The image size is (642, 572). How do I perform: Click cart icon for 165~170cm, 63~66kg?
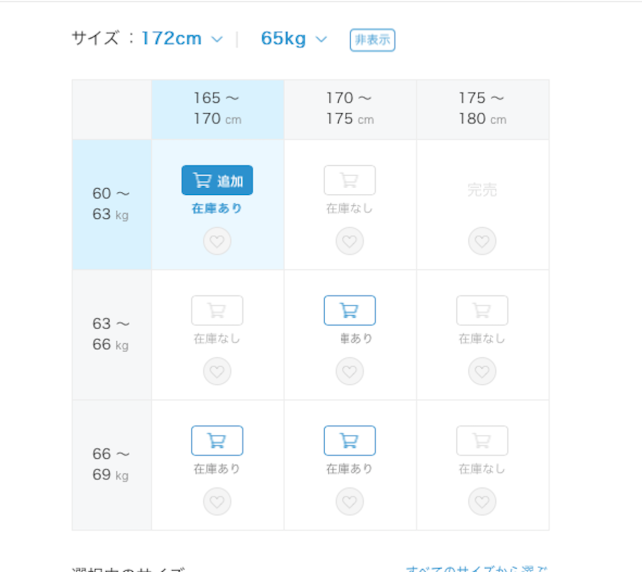tap(217, 310)
